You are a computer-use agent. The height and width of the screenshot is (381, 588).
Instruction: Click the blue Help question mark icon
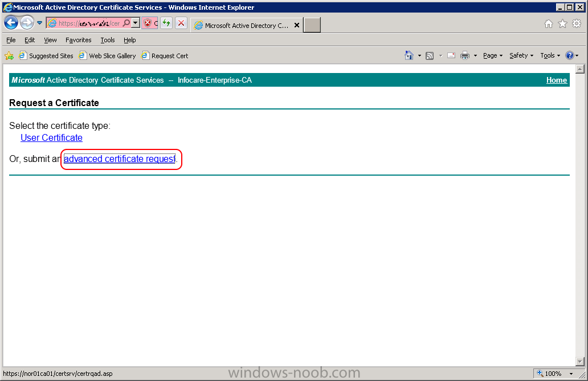pyautogui.click(x=570, y=55)
